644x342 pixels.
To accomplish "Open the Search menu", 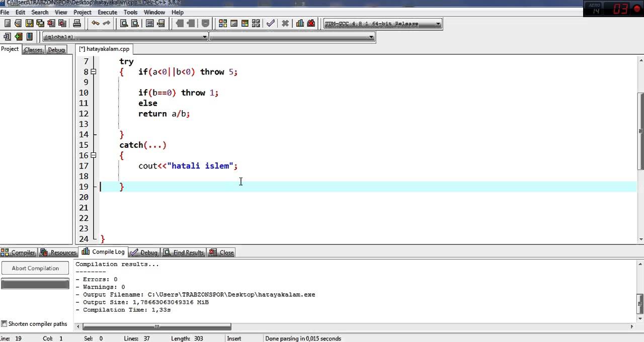I will 40,12.
